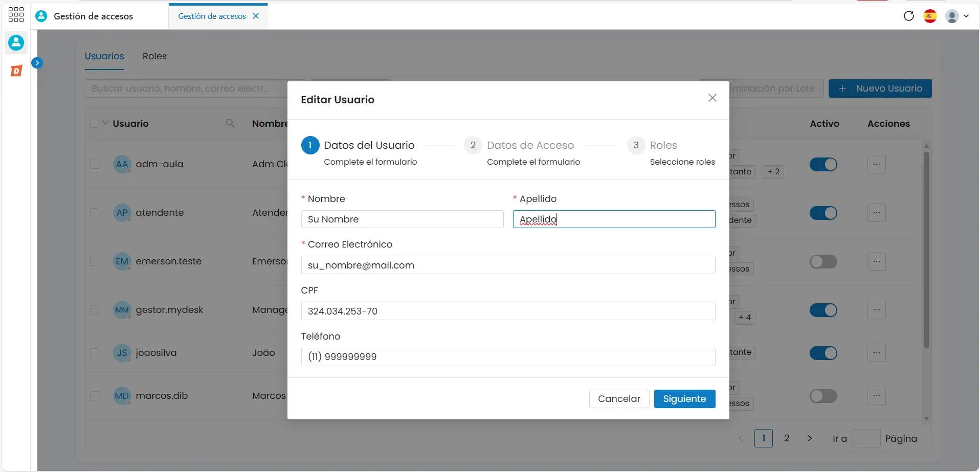Switch to the Usuarios tab

[x=104, y=56]
